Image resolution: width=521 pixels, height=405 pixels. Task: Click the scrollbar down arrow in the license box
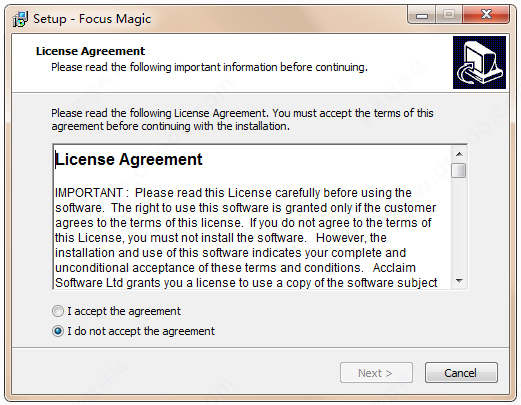pyautogui.click(x=459, y=281)
